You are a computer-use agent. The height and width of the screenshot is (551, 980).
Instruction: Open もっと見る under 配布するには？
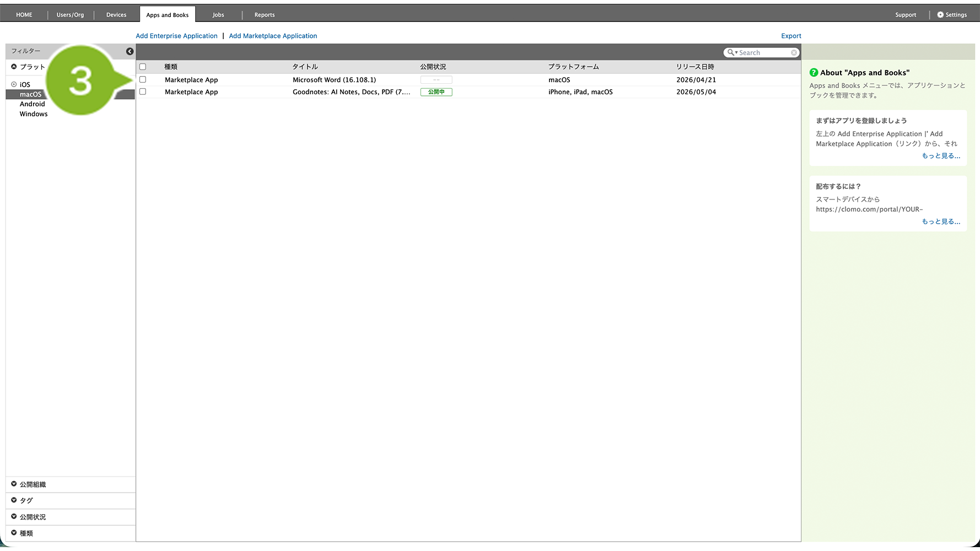point(941,222)
